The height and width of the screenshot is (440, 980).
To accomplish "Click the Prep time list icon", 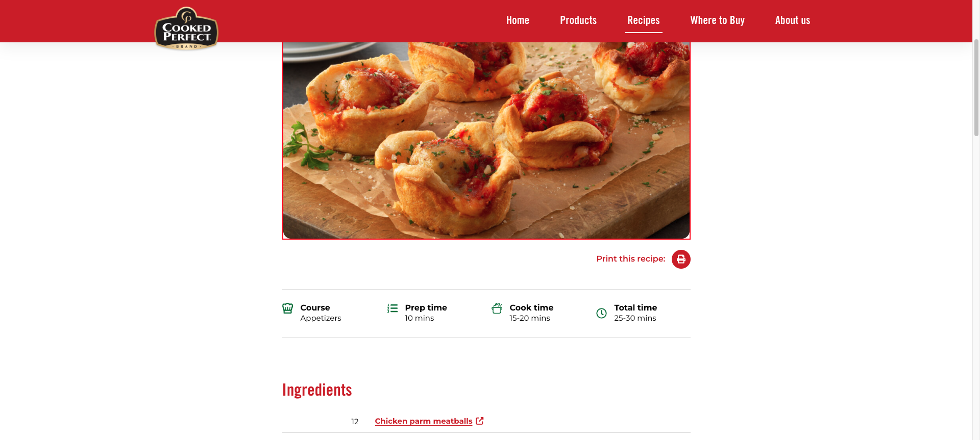I will pyautogui.click(x=393, y=308).
